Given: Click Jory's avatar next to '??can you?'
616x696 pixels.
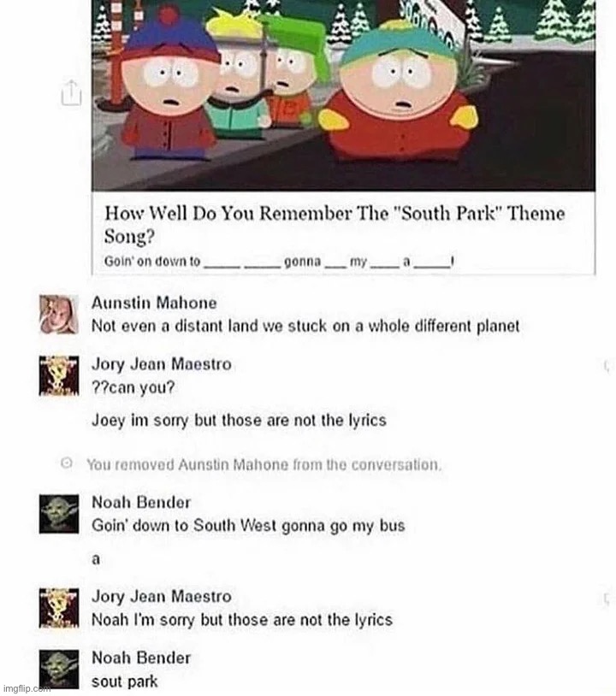Looking at the screenshot, I should click(59, 375).
